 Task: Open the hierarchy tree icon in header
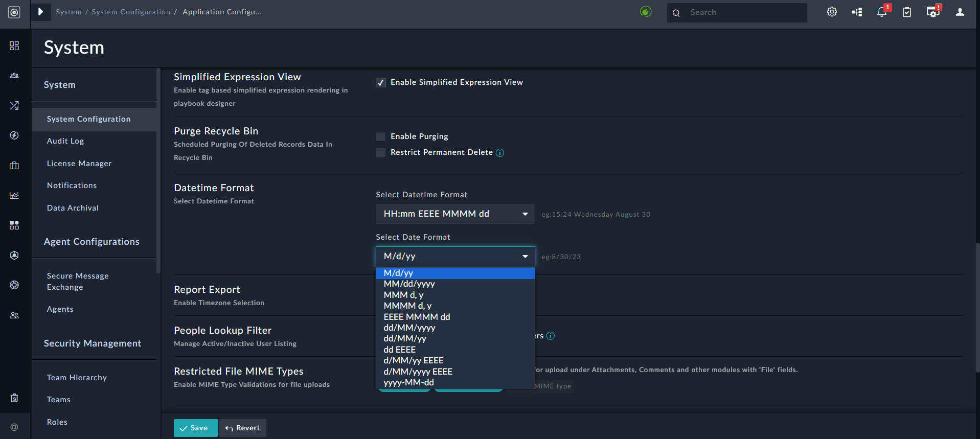coord(857,12)
